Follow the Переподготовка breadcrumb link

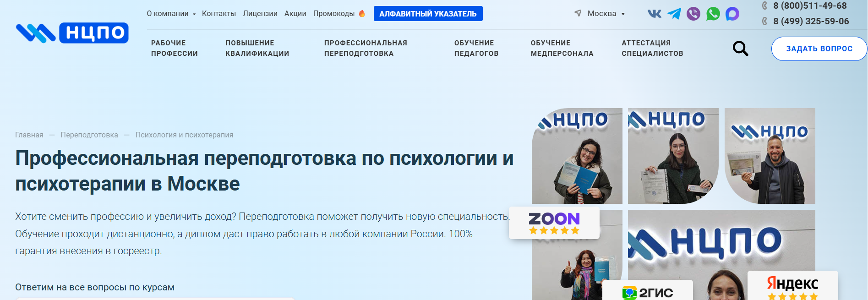point(89,135)
